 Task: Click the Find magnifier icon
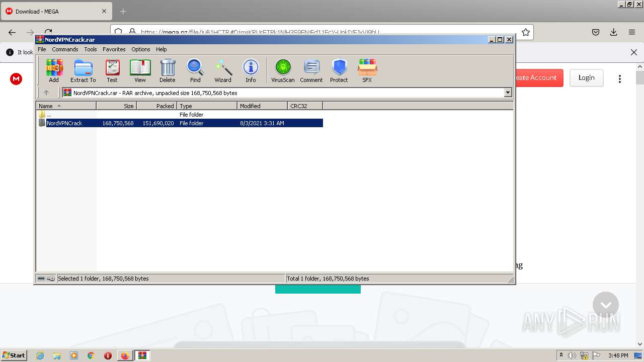195,70
